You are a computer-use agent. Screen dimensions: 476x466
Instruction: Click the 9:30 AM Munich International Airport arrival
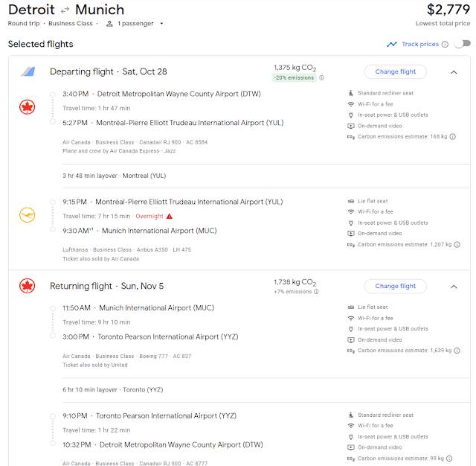pos(140,231)
